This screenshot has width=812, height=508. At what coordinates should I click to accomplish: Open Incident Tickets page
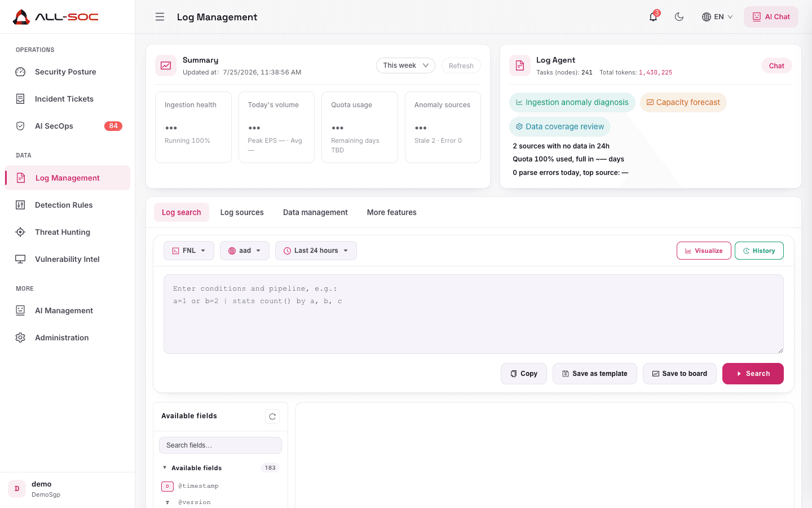(x=68, y=99)
